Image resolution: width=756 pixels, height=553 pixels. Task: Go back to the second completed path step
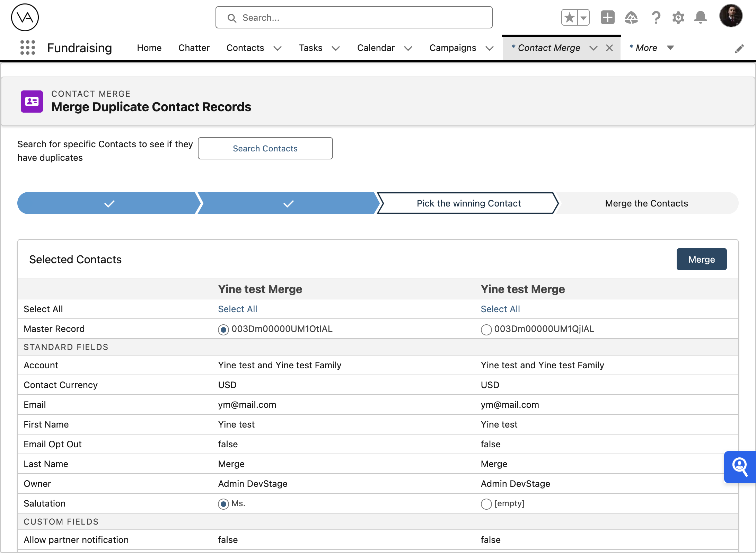[288, 203]
